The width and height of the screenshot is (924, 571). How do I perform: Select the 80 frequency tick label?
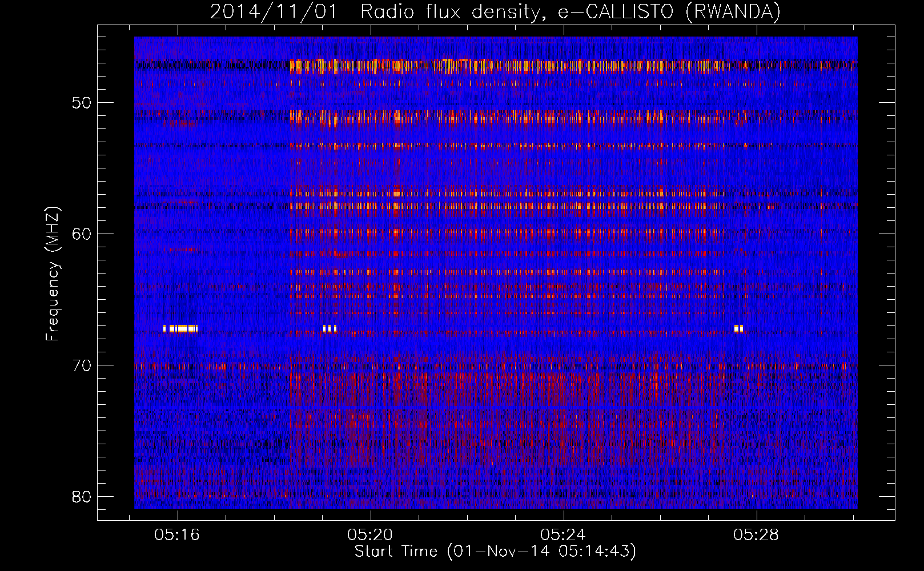click(82, 497)
